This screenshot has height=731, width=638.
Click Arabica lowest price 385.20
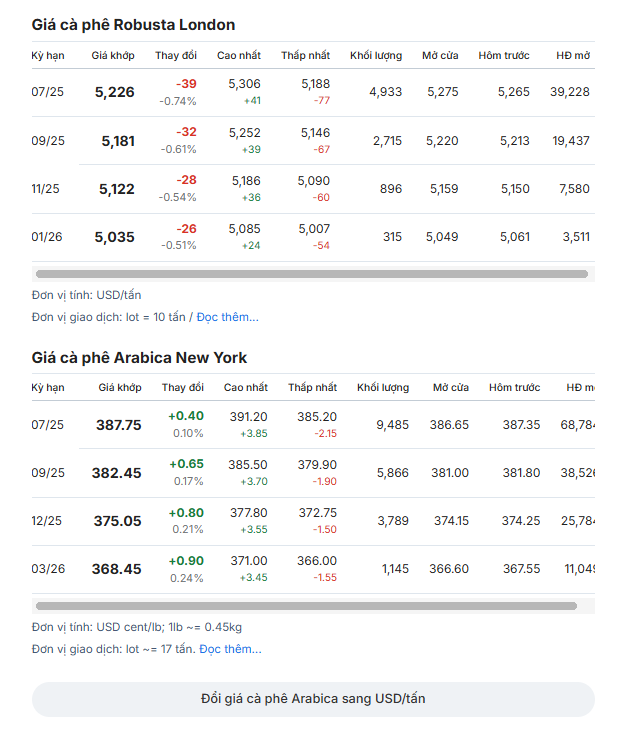317,417
